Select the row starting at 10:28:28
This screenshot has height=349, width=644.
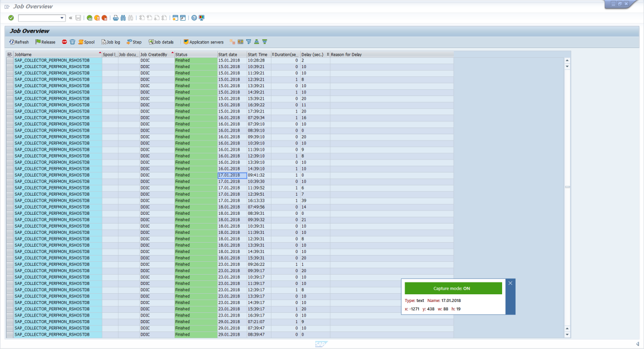9,60
